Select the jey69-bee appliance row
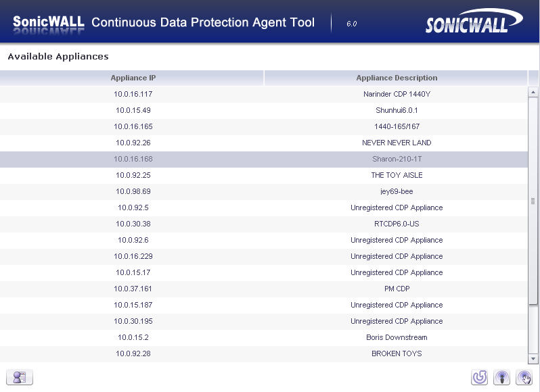The height and width of the screenshot is (392, 540). point(264,191)
